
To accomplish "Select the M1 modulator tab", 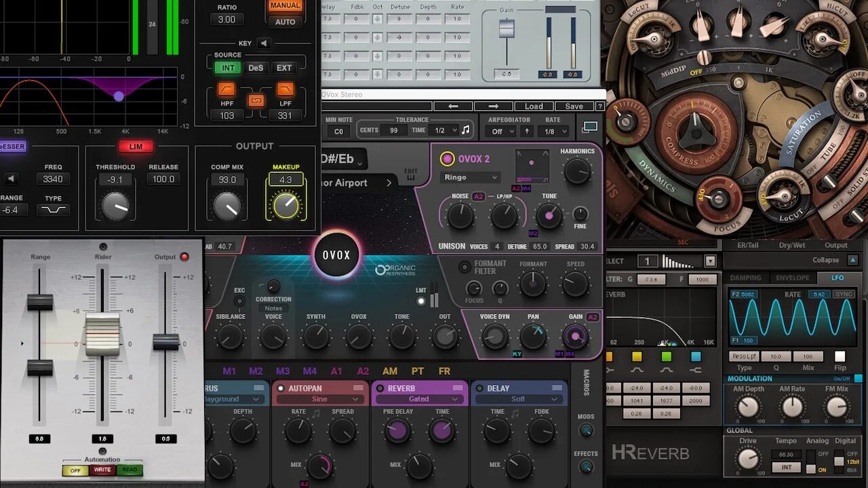I will (x=230, y=371).
